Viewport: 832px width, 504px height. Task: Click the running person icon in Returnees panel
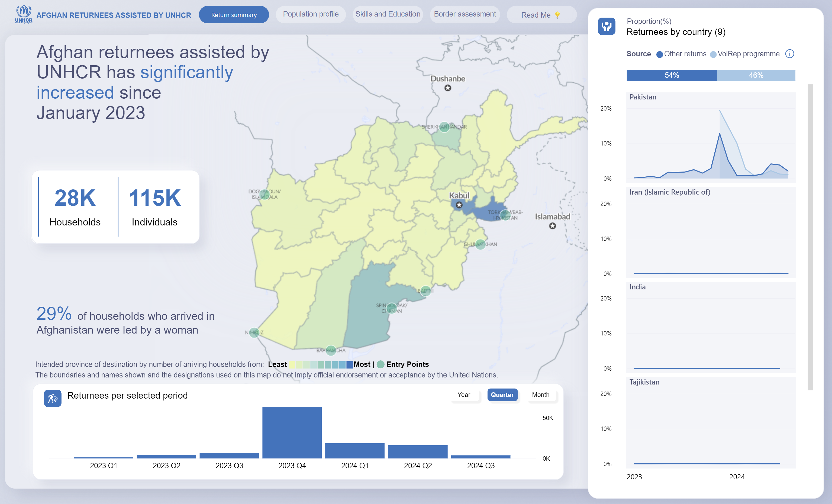click(x=53, y=398)
